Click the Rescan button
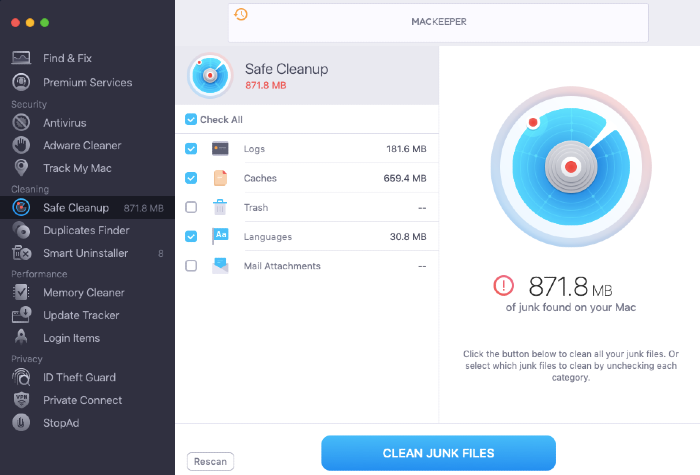 click(x=210, y=461)
